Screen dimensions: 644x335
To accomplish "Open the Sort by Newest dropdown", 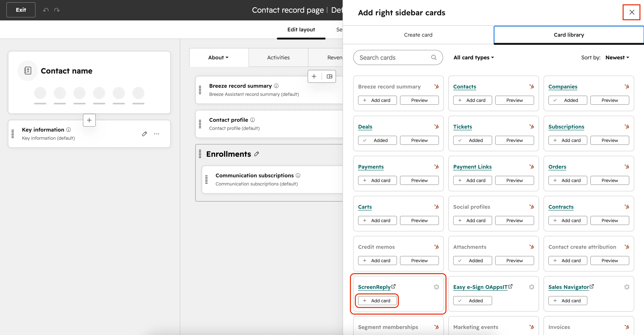I will (x=617, y=57).
